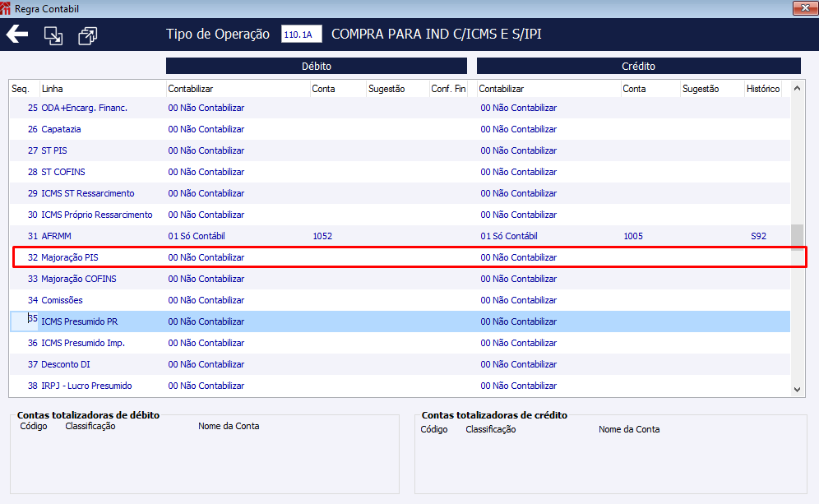This screenshot has width=819, height=504.
Task: Select row 33 Majoração COFINS
Action: tap(400, 279)
